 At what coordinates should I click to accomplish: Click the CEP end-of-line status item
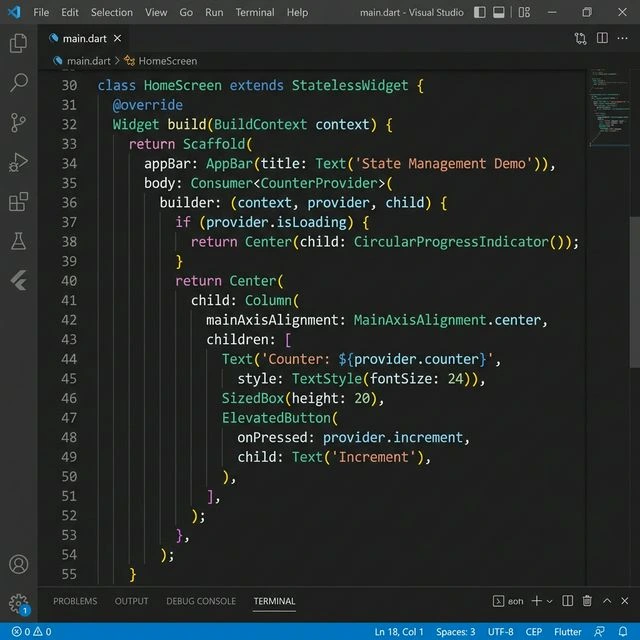coord(533,632)
